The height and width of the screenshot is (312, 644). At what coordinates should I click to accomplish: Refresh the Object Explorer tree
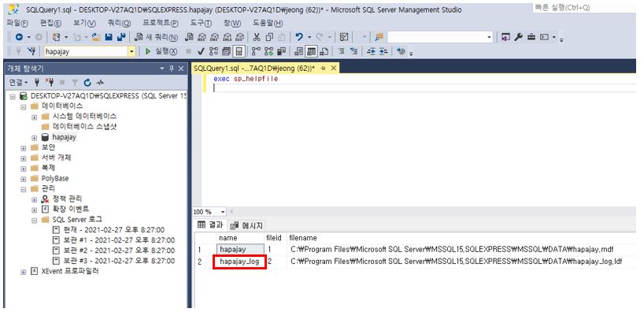(x=87, y=82)
